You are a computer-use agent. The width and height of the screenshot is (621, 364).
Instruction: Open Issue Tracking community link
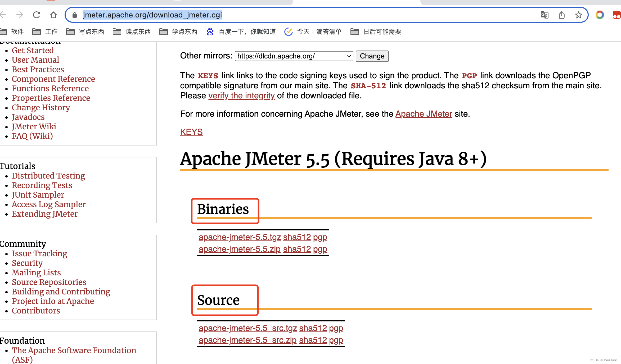click(x=39, y=253)
